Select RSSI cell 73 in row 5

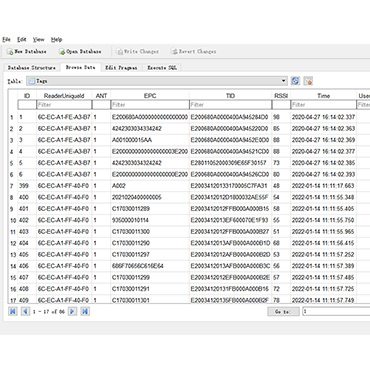tap(281, 163)
